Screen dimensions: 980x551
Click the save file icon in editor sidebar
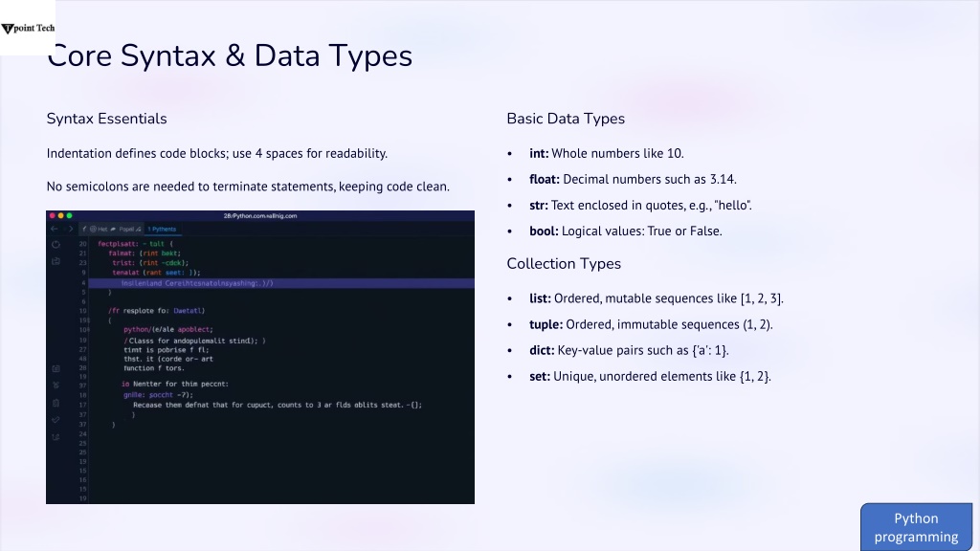pyautogui.click(x=56, y=261)
